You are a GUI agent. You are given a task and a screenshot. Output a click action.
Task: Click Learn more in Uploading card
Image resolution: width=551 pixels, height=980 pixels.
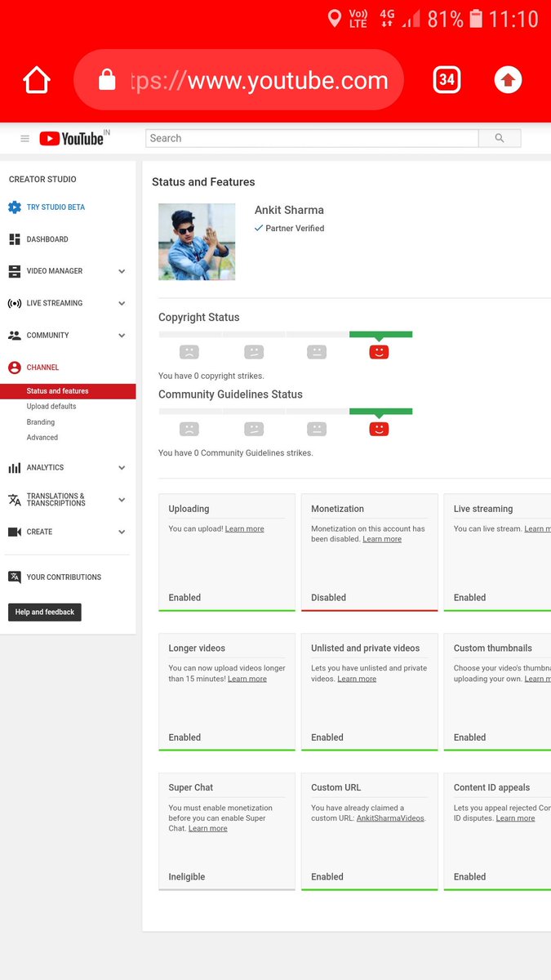pyautogui.click(x=245, y=529)
